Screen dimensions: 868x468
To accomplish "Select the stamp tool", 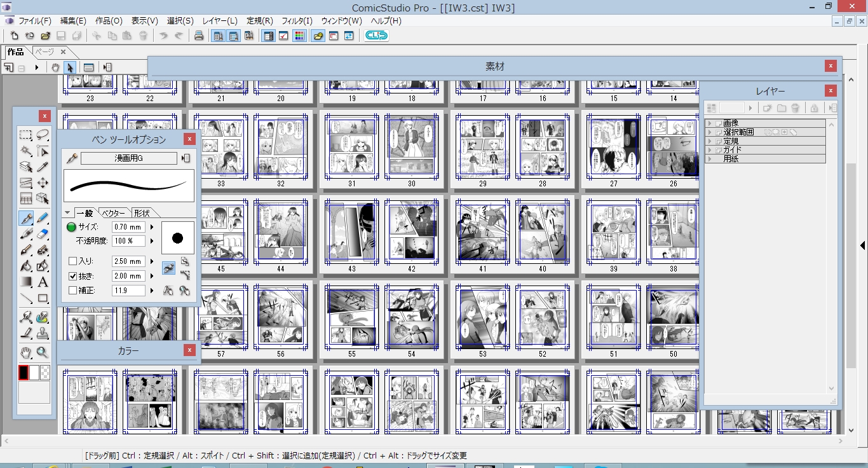I will coord(43,333).
